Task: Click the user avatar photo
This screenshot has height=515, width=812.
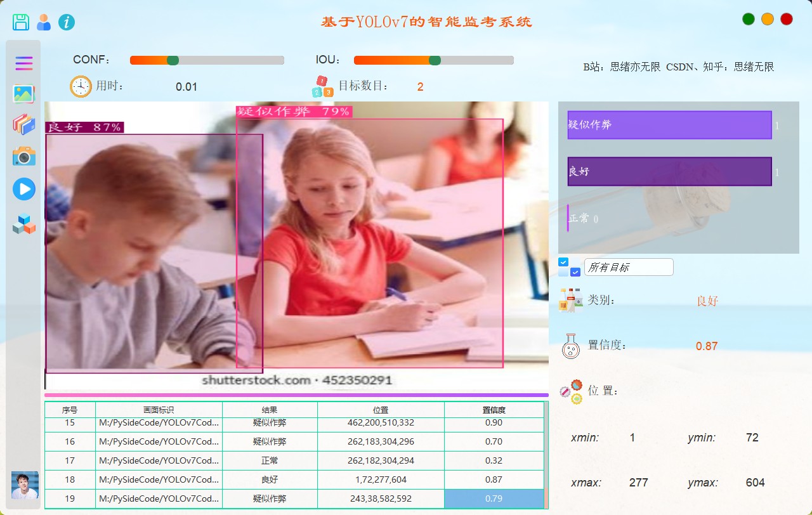Action: (x=25, y=485)
